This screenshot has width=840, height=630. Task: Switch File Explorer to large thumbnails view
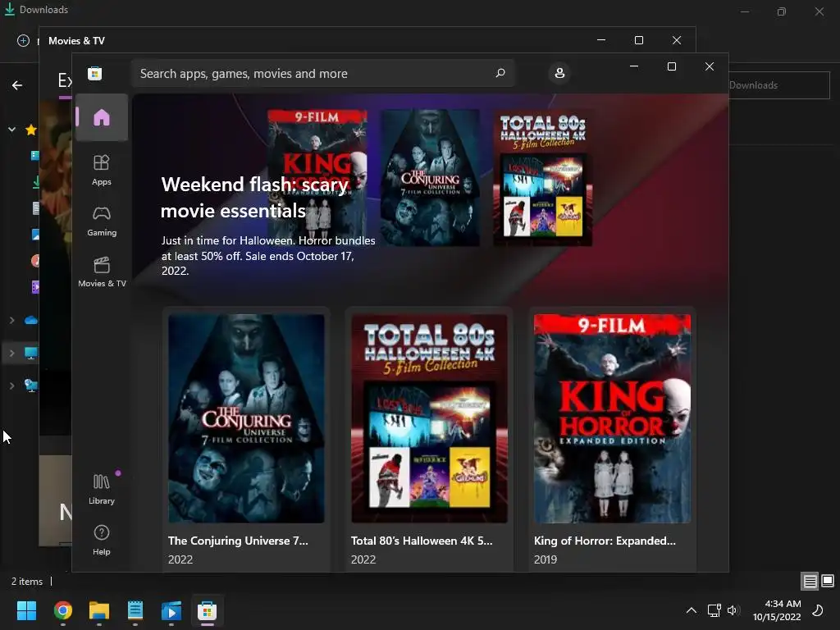point(828,581)
